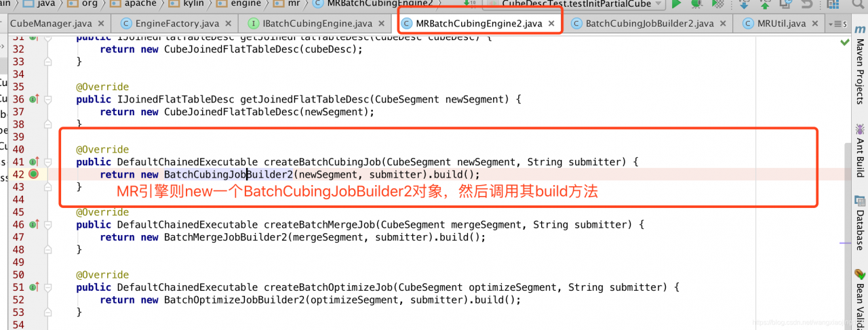The width and height of the screenshot is (868, 330).
Task: Open the Ant Build tool window
Action: coord(859,149)
